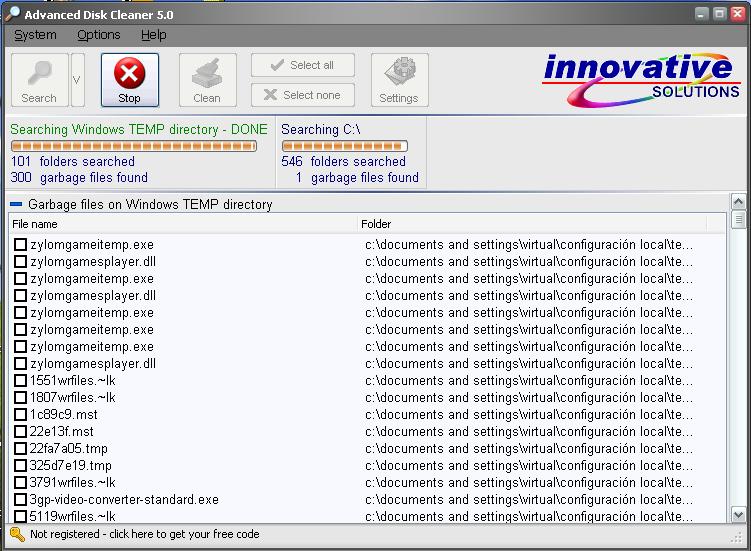Check the 1551wrfiles.~lk file checkbox
This screenshot has width=751, height=551.
(x=20, y=380)
